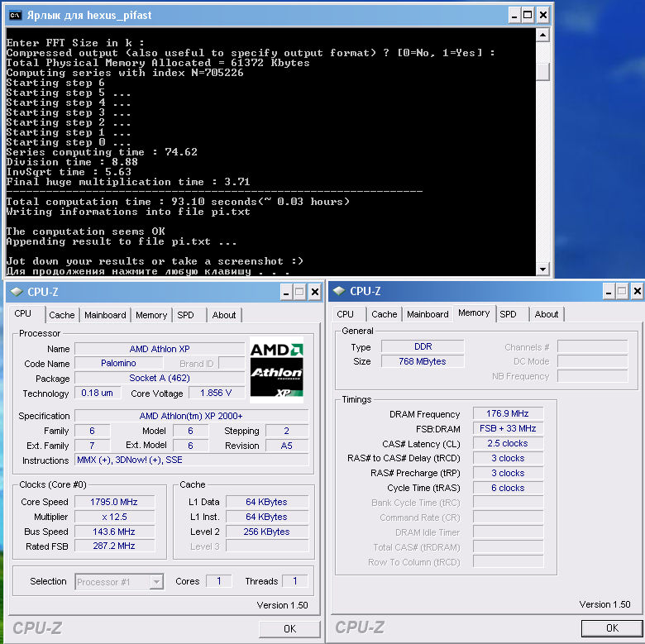This screenshot has width=645, height=644.
Task: Switch to Memory tab in left CPU-Z window
Action: coord(151,315)
